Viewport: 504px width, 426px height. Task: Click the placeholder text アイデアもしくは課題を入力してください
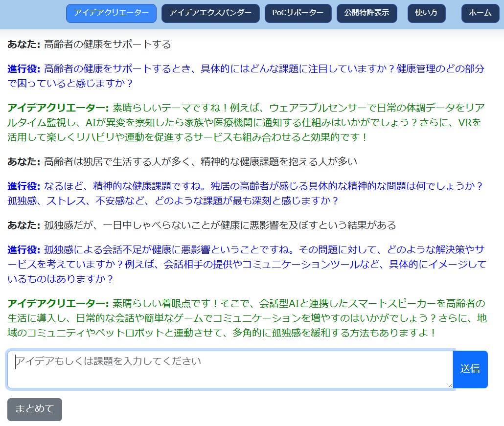point(108,361)
